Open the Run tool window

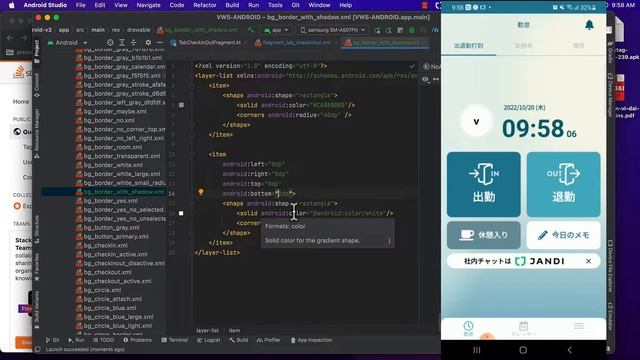tap(76, 340)
